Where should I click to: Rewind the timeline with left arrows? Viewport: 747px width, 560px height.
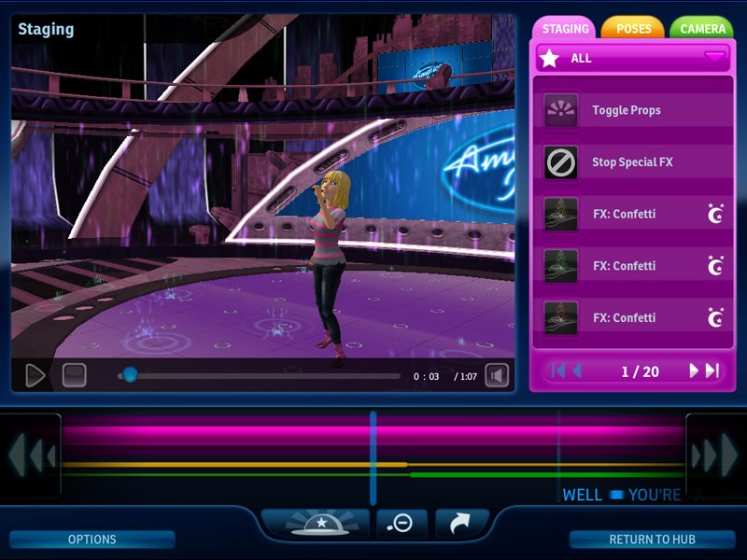[x=32, y=455]
